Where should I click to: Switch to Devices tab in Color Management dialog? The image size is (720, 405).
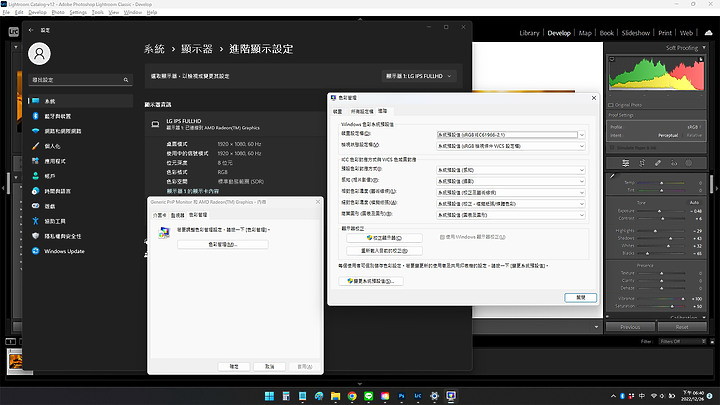click(338, 112)
